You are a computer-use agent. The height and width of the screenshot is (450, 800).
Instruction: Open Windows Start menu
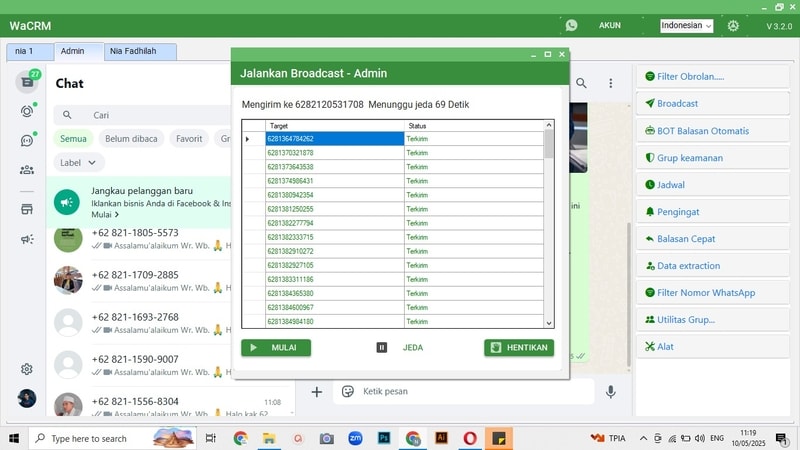click(14, 438)
